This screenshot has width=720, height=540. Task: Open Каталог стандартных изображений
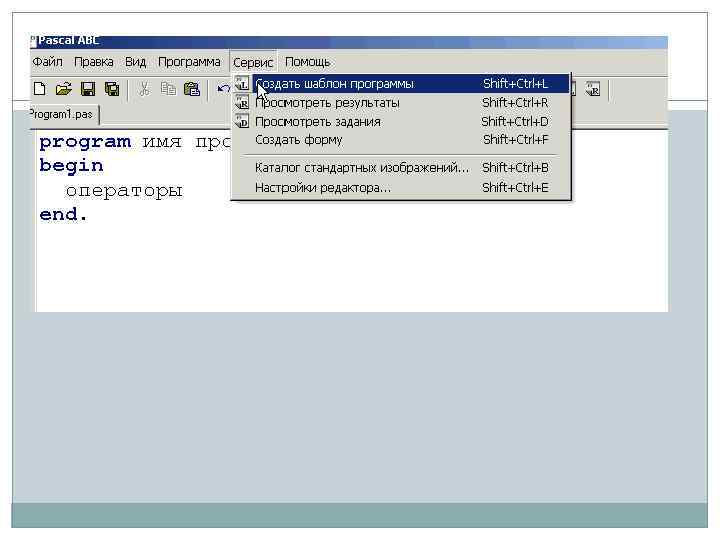[x=401, y=168]
